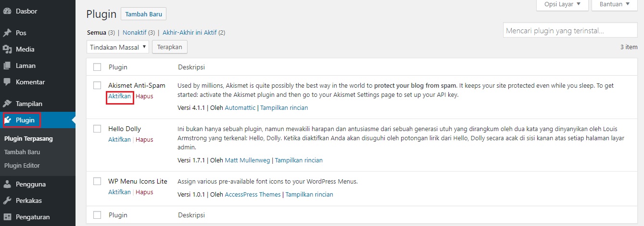Click the Komentar speech bubble icon

[x=7, y=82]
